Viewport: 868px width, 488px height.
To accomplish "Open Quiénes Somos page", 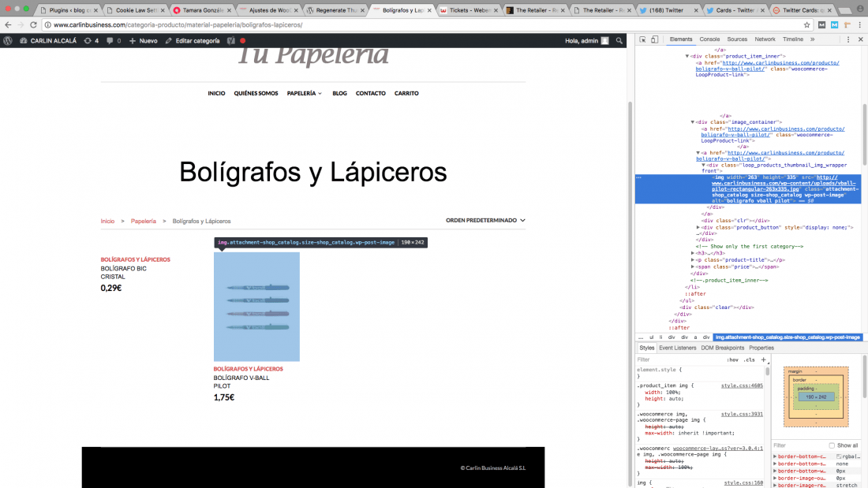I will [256, 94].
